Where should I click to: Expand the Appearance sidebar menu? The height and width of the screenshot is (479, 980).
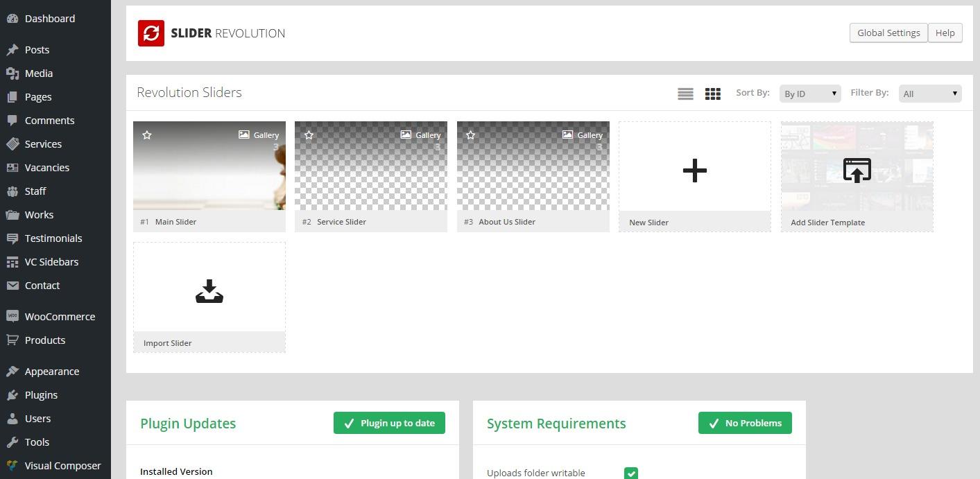coord(51,371)
